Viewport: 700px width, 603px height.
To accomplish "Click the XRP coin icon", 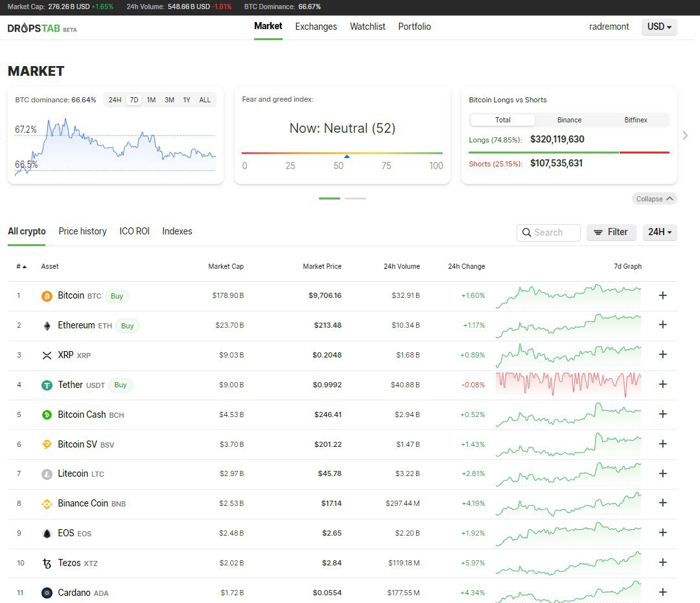I will tap(47, 356).
